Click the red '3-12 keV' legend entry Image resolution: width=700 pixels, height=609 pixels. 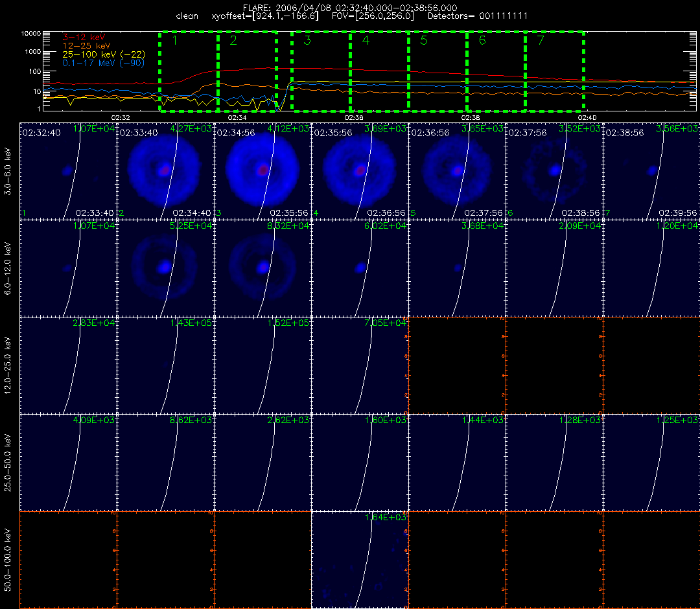(x=84, y=37)
